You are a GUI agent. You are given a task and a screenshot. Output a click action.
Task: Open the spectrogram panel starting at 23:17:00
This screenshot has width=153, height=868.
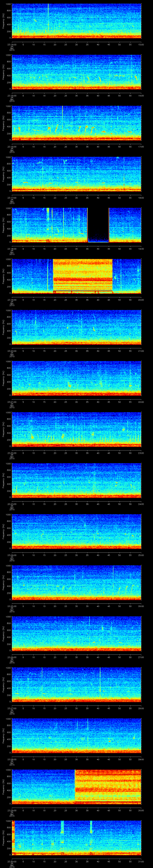tap(77, 174)
